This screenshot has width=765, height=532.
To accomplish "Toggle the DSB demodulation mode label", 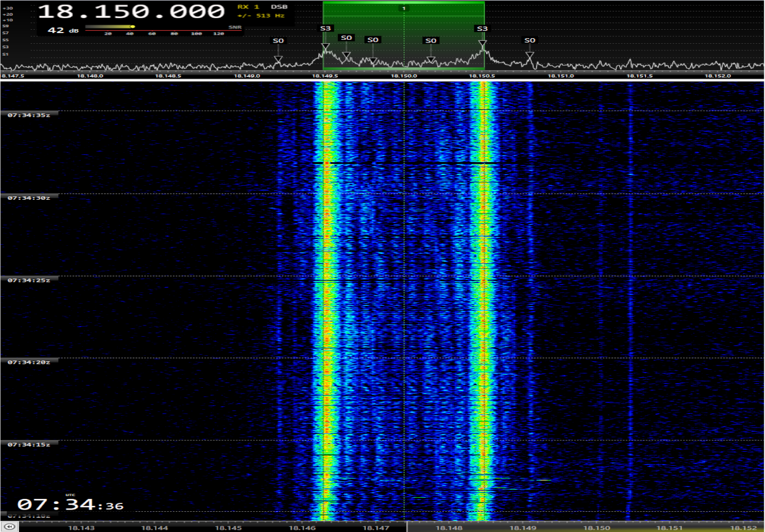I will [x=279, y=7].
